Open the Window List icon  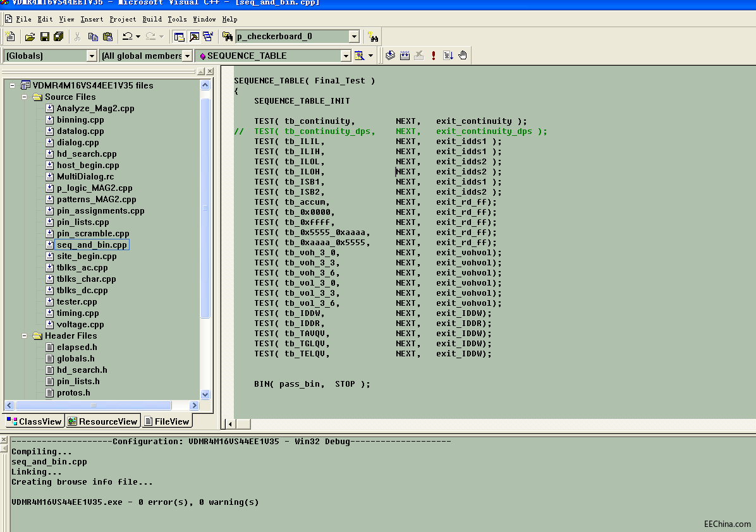(209, 37)
